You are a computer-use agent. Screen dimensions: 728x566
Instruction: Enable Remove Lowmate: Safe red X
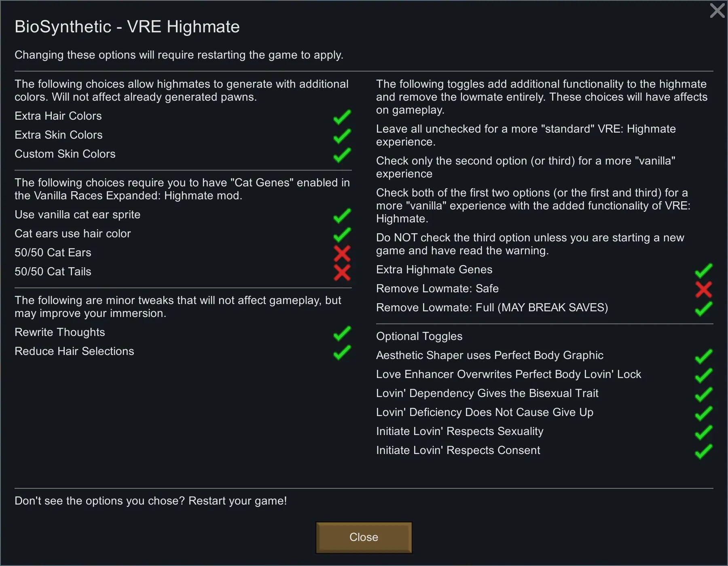tap(703, 289)
